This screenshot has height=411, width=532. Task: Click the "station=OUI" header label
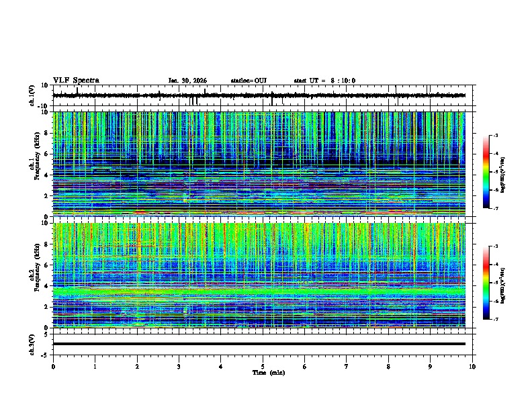[x=249, y=81]
